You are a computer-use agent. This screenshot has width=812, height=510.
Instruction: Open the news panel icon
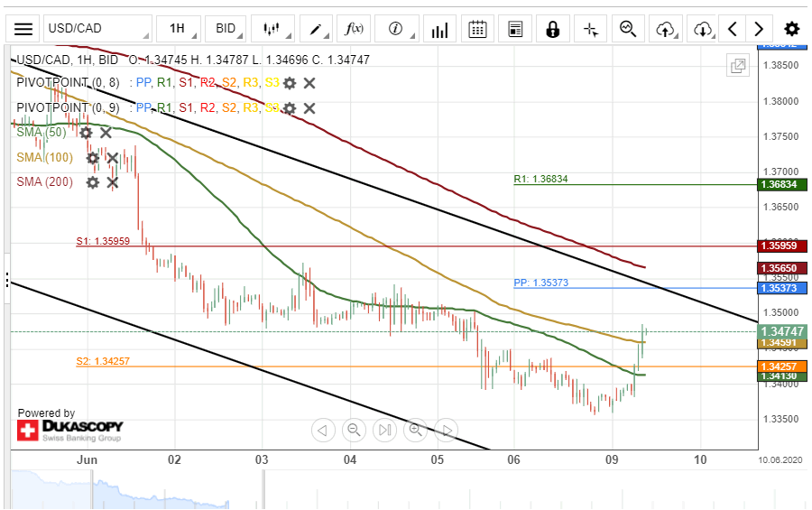(515, 29)
